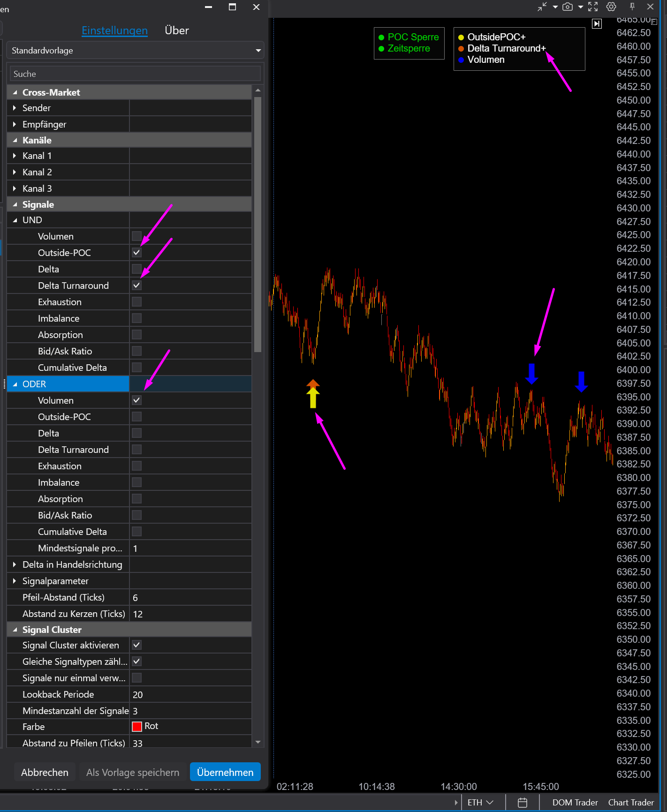The width and height of the screenshot is (667, 812).
Task: Expand the Sender row
Action: 15,108
